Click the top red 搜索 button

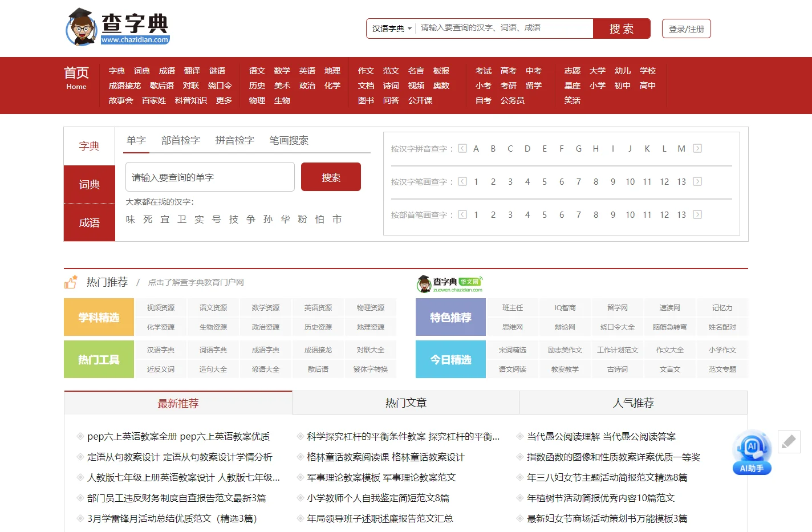pyautogui.click(x=622, y=29)
